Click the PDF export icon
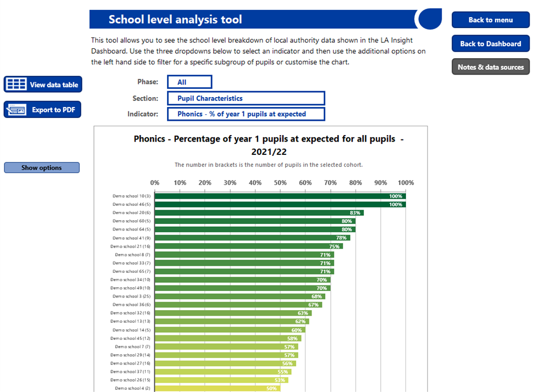Viewport: 556px width, 392px height. 16,109
